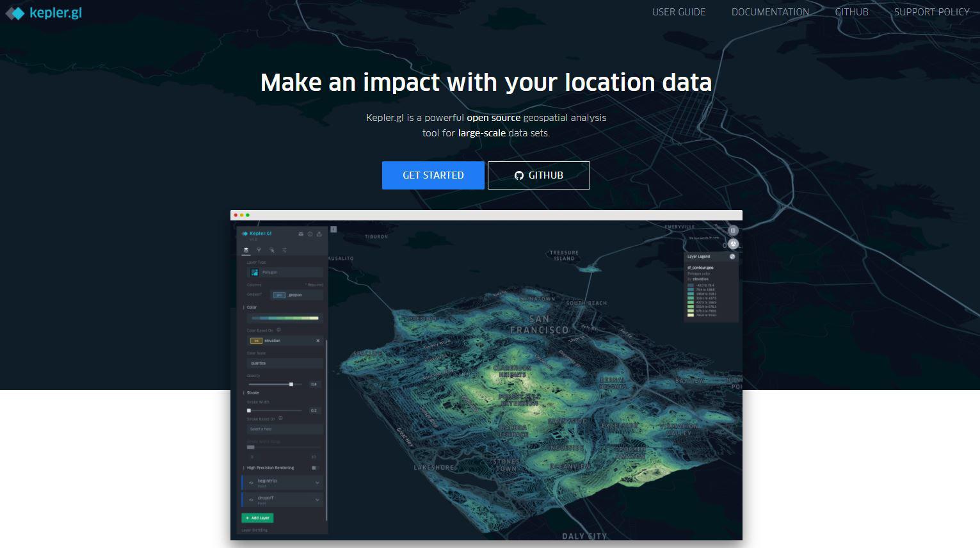Collapse the side panel with the arrow button

(x=333, y=229)
